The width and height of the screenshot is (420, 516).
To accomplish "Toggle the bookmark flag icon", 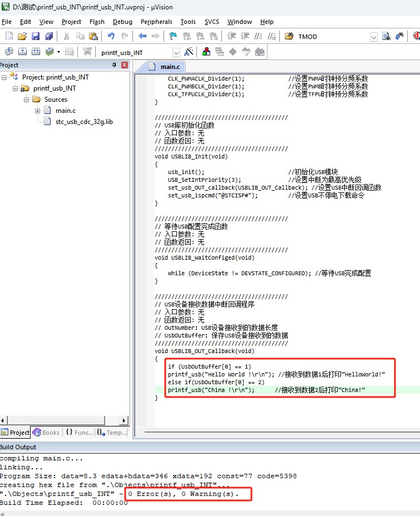I will [x=173, y=36].
